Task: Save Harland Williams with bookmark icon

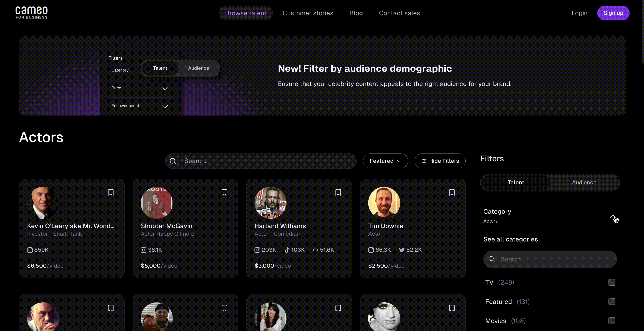Action: (x=338, y=193)
